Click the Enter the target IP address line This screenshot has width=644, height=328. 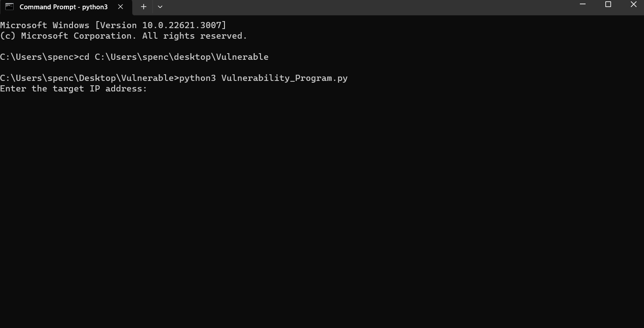click(x=73, y=88)
